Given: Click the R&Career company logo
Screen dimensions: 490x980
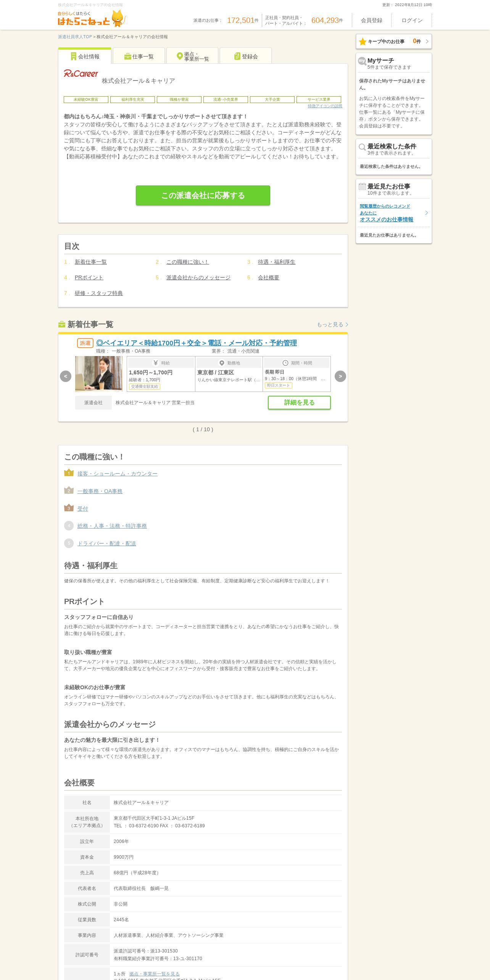Looking at the screenshot, I should point(81,74).
